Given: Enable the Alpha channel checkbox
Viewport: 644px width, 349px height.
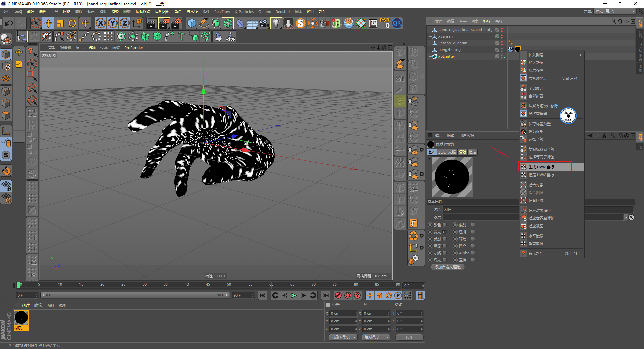Looking at the screenshot, I should pyautogui.click(x=473, y=253).
